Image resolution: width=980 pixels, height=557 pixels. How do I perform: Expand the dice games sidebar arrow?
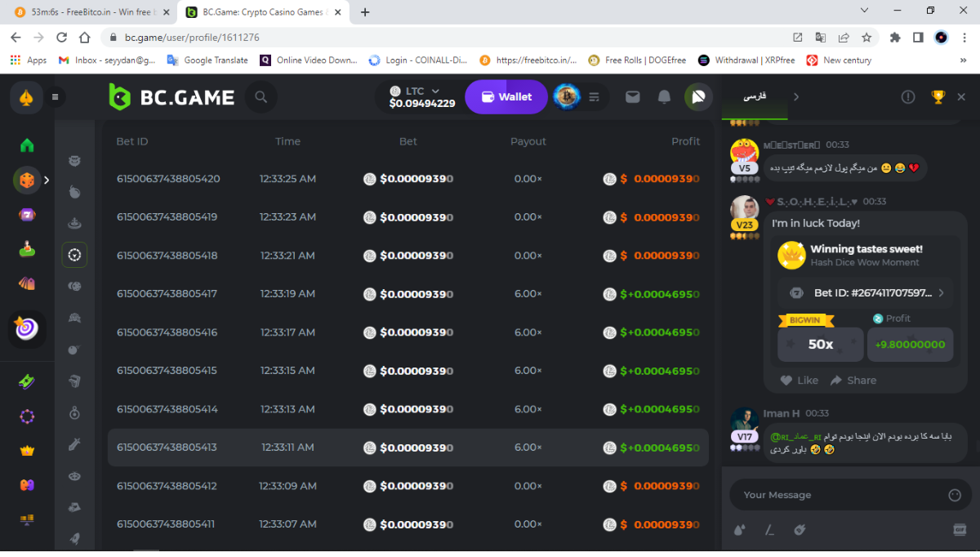coord(47,180)
